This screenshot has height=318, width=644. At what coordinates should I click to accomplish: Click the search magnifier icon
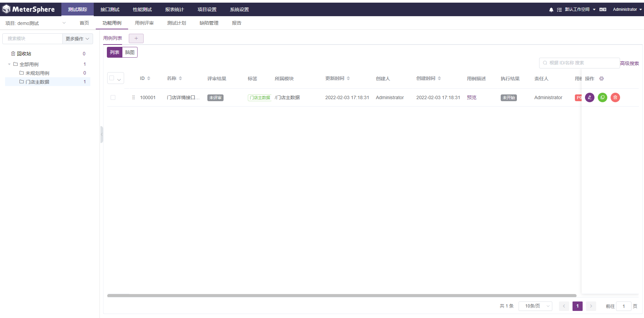click(545, 63)
